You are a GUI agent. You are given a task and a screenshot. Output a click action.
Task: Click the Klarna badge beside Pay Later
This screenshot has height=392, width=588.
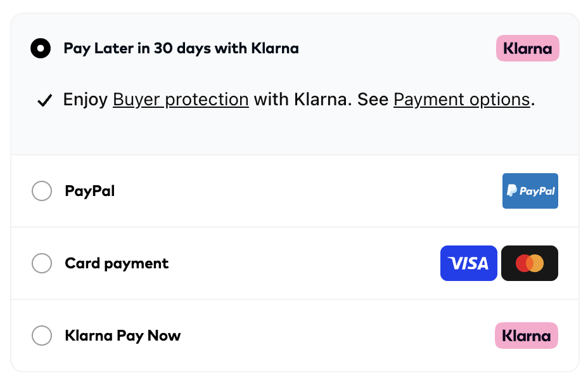527,48
